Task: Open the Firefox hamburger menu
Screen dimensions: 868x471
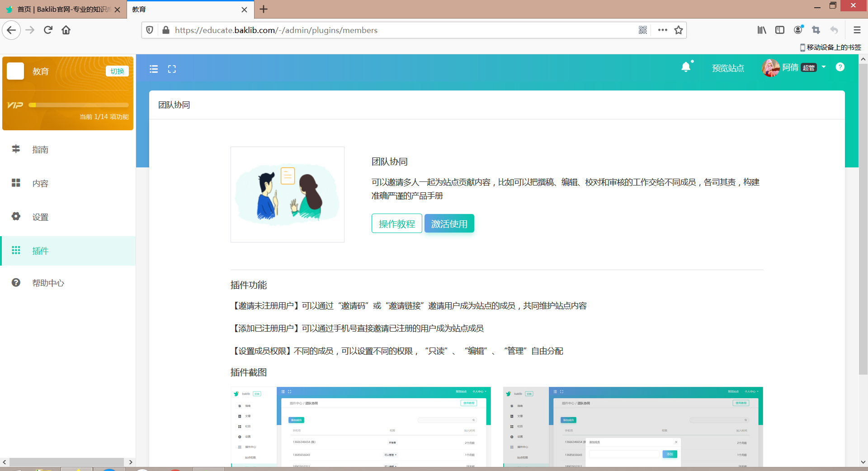Action: 857,30
